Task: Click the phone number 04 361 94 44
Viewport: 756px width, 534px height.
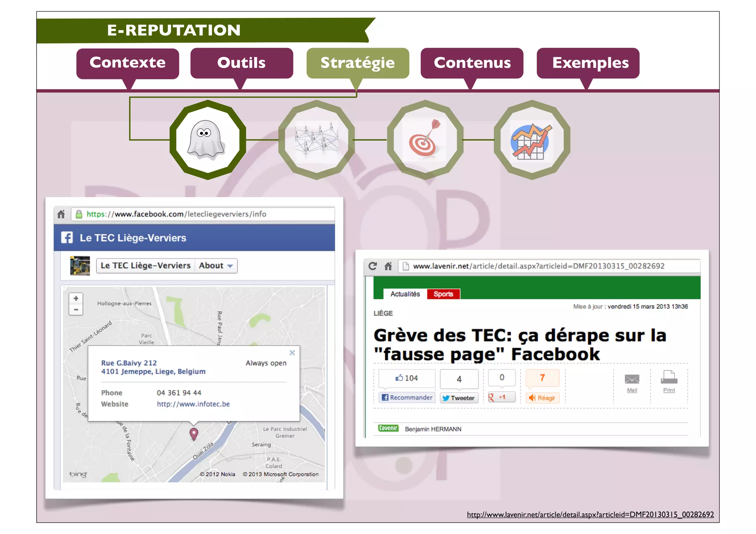Action: pyautogui.click(x=179, y=393)
